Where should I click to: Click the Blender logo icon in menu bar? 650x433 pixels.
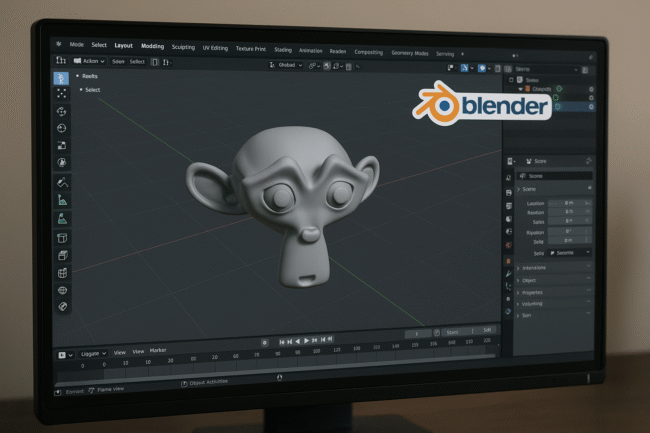(x=59, y=44)
